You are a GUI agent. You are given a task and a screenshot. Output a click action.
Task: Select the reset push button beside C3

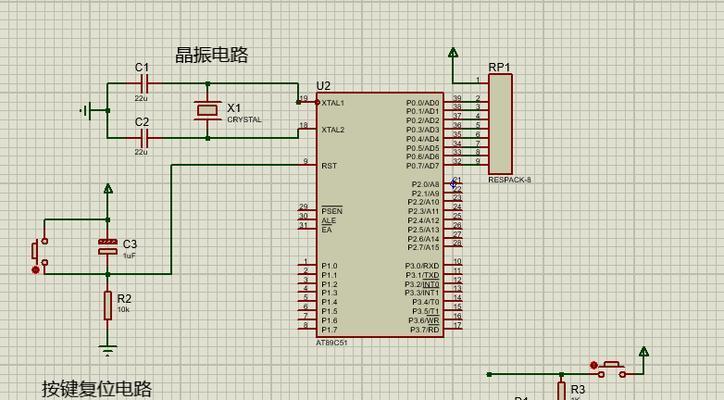39,253
